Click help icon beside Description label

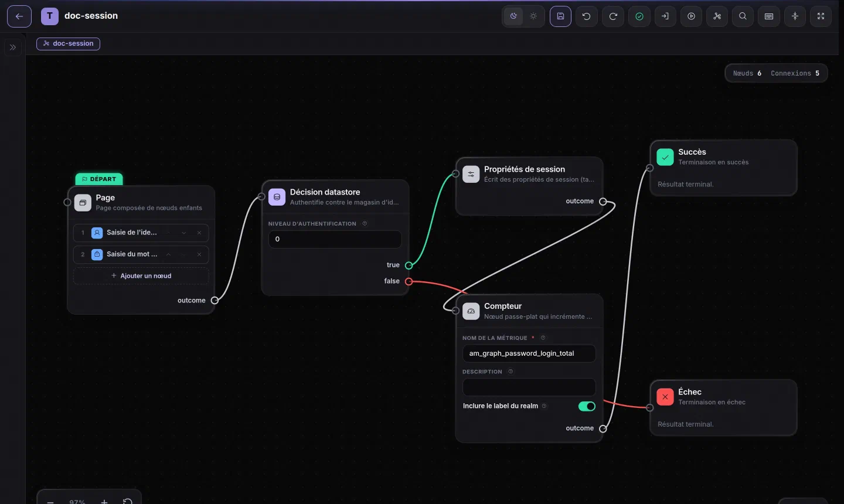511,372
